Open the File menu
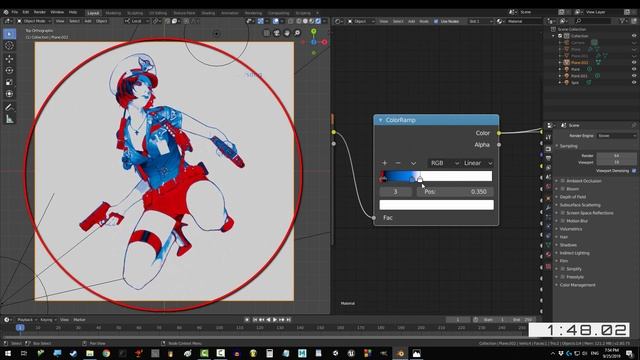This screenshot has height=360, width=640. click(x=15, y=12)
